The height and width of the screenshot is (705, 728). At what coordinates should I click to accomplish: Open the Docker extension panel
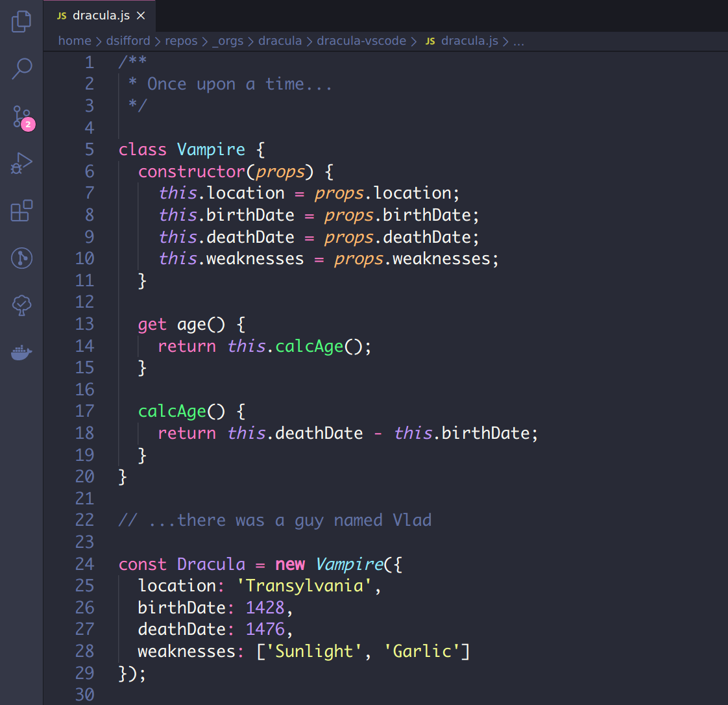click(21, 352)
